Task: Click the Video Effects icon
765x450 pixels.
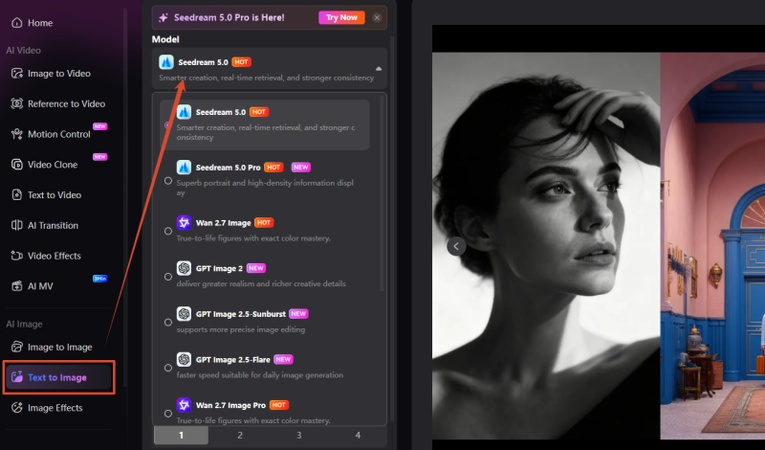Action: (17, 256)
